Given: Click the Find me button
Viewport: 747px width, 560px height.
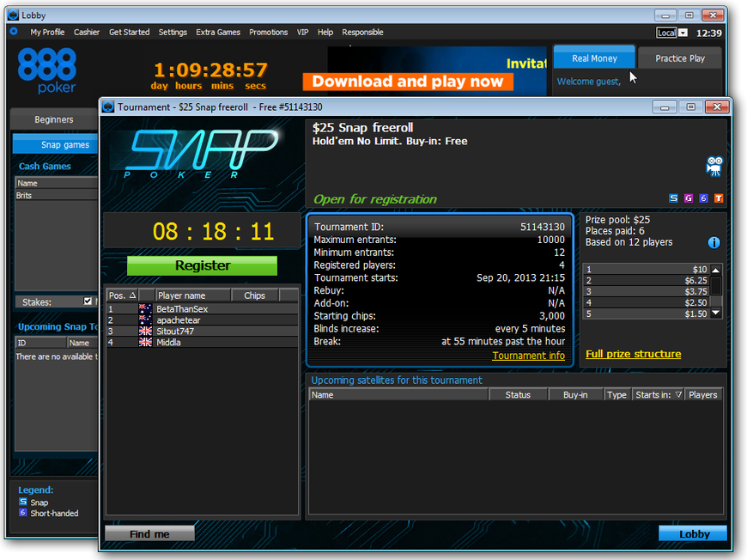Looking at the screenshot, I should pos(149,533).
